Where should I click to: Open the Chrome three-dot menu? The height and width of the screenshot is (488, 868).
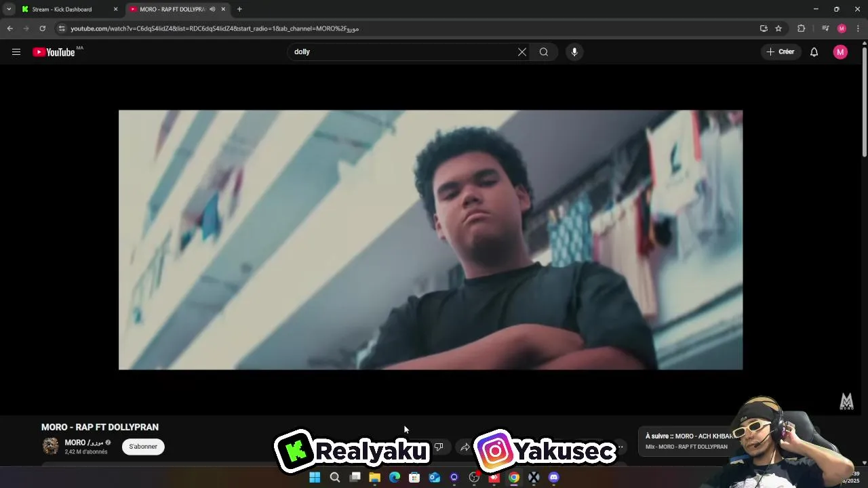point(858,28)
